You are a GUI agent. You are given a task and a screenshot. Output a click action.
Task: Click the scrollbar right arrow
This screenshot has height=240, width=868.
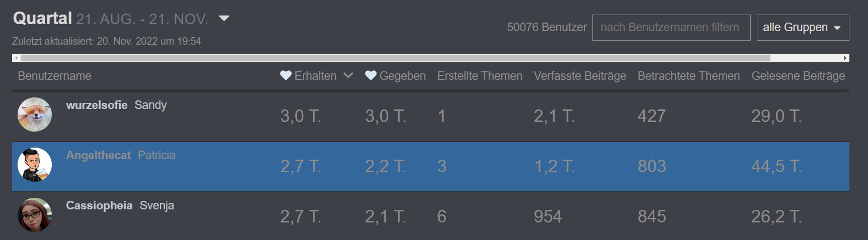pyautogui.click(x=845, y=58)
